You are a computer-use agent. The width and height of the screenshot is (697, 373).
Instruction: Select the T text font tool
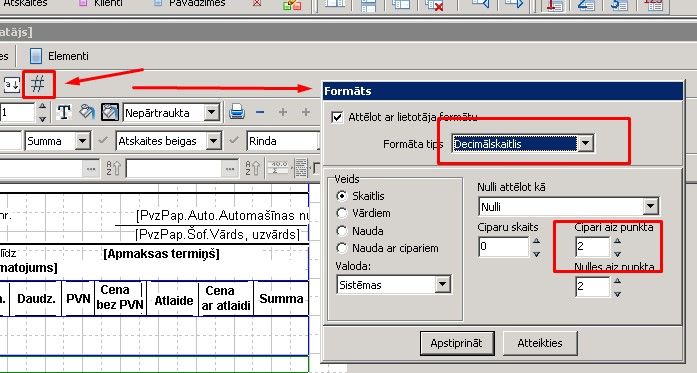point(64,112)
